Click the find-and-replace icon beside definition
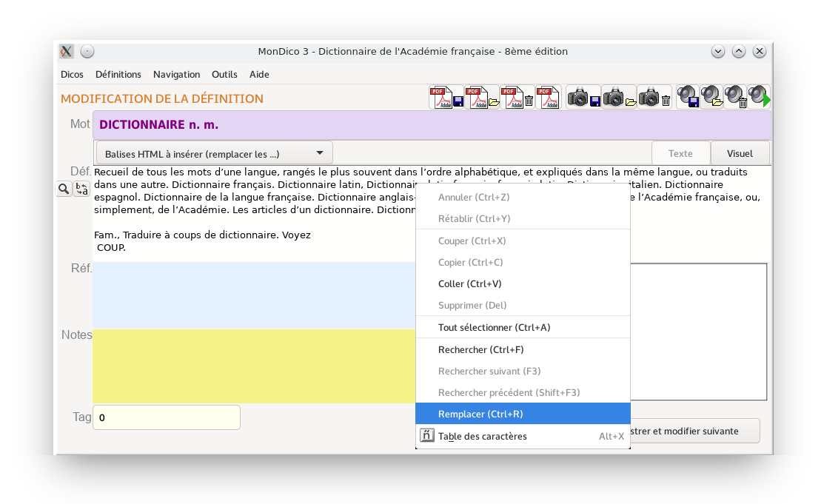The width and height of the screenshot is (824, 504). pos(81,189)
